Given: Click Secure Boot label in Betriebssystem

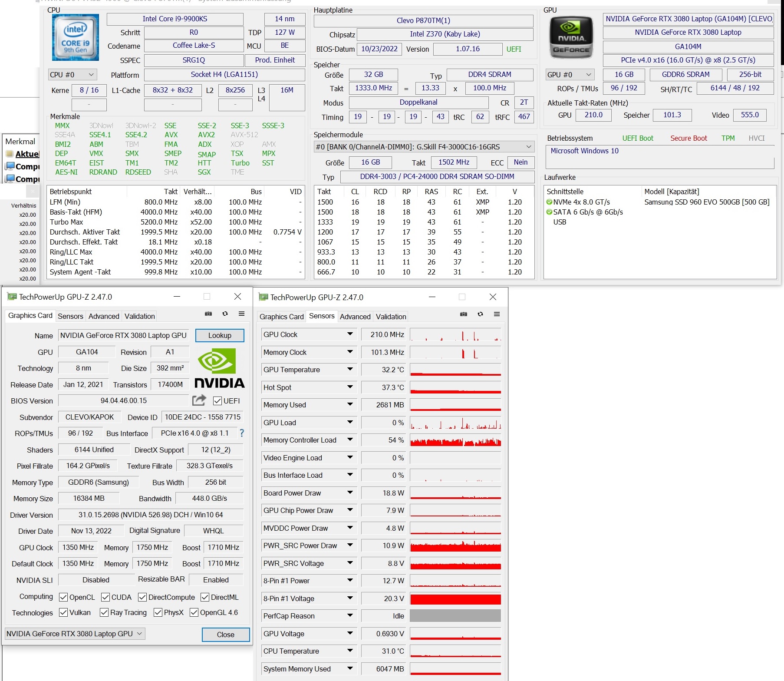Looking at the screenshot, I should [688, 138].
